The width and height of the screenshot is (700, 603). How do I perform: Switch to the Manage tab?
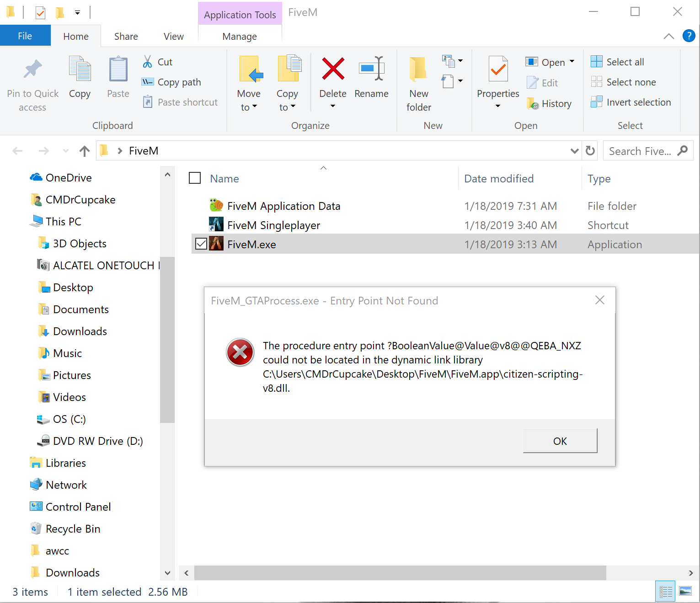pos(240,36)
